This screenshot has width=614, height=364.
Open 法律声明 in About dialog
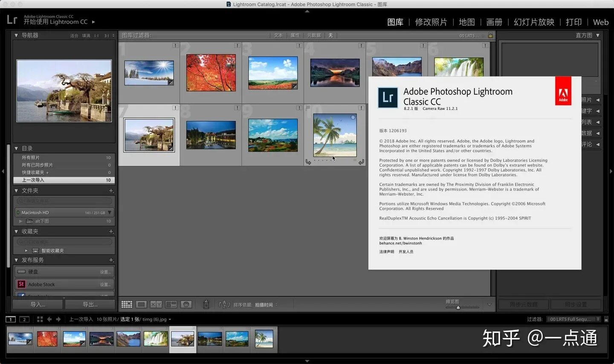coord(387,252)
